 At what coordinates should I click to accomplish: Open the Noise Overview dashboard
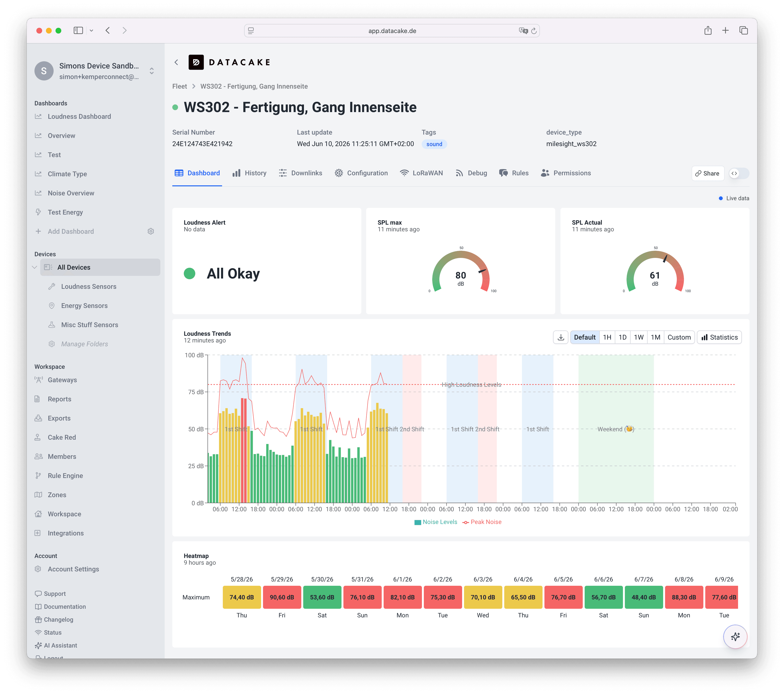click(71, 193)
